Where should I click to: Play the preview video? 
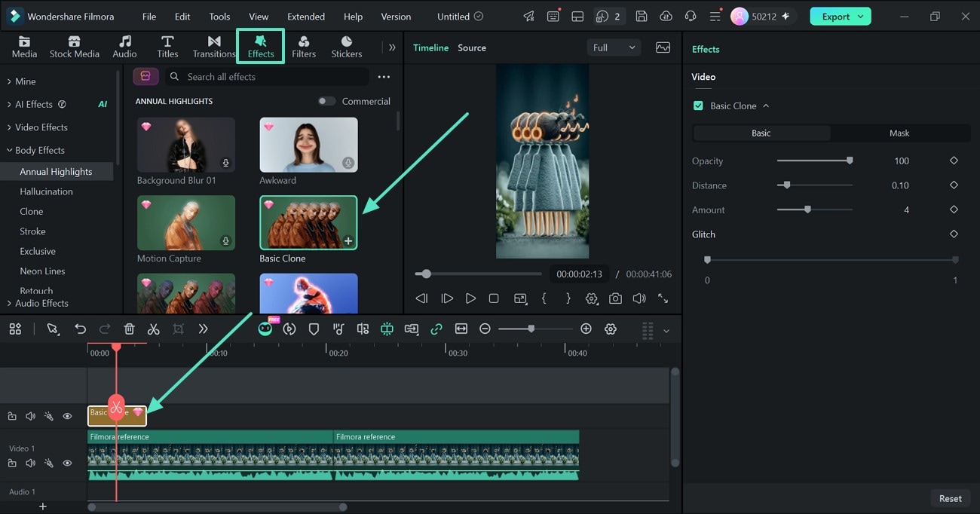[x=470, y=298]
